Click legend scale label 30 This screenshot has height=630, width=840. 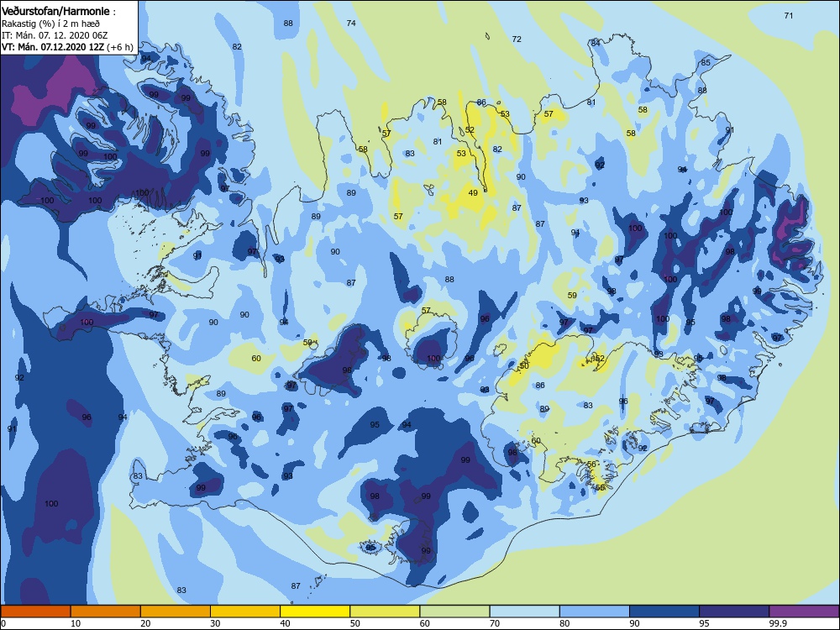point(215,623)
